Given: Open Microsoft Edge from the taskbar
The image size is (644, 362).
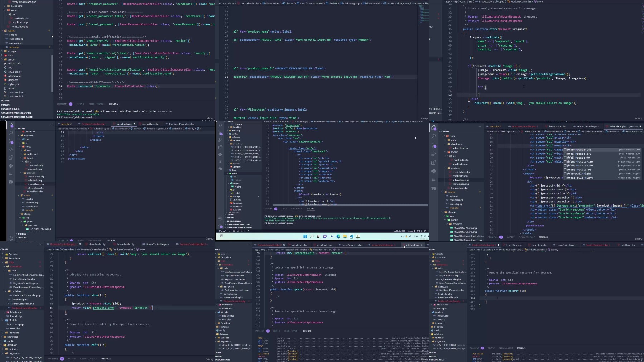Looking at the screenshot, I should pos(338,236).
